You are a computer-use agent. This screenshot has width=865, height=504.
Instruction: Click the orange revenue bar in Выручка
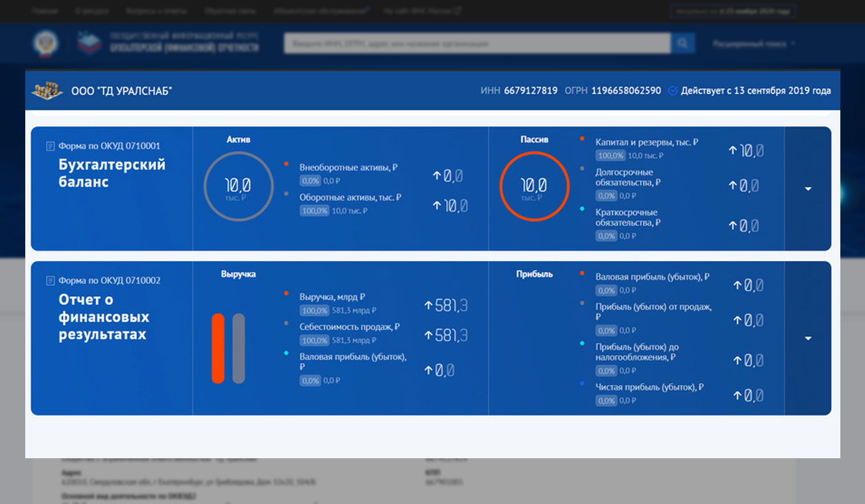(x=218, y=349)
